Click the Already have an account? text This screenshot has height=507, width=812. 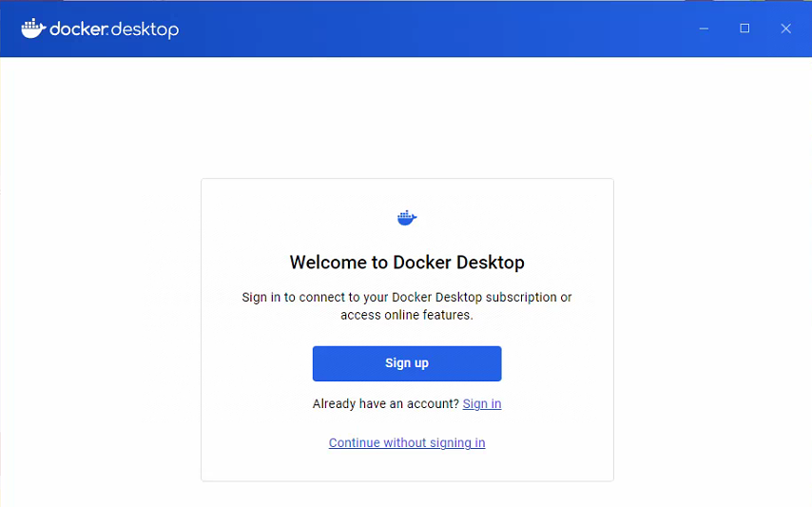[x=385, y=403]
